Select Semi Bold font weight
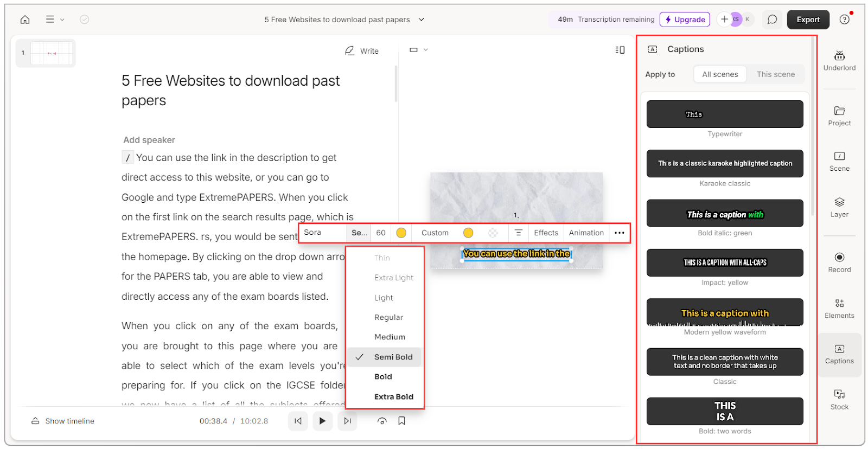The width and height of the screenshot is (868, 449). click(385, 357)
